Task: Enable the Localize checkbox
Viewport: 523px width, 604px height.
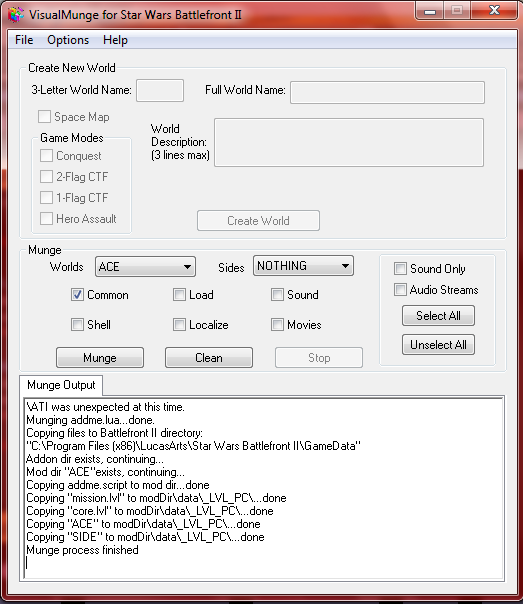Action: point(179,325)
